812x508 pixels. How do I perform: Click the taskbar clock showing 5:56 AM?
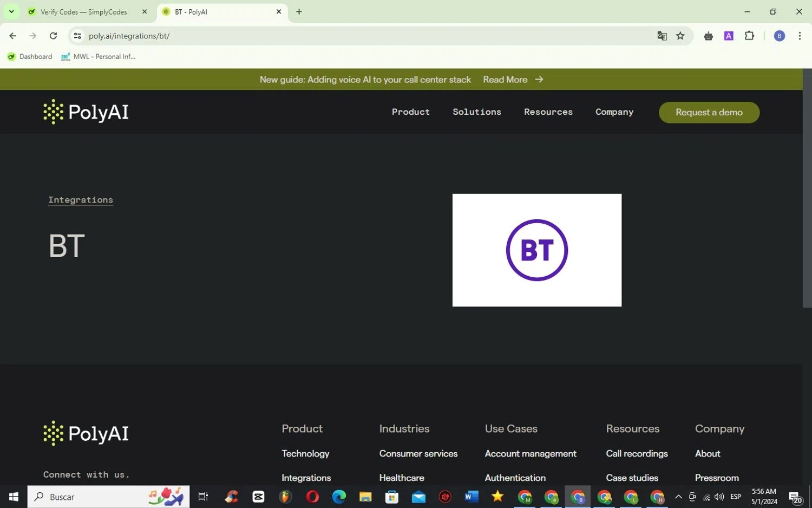click(764, 497)
